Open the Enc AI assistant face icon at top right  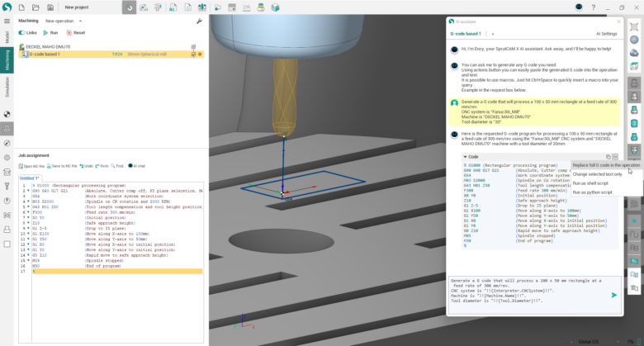click(579, 7)
